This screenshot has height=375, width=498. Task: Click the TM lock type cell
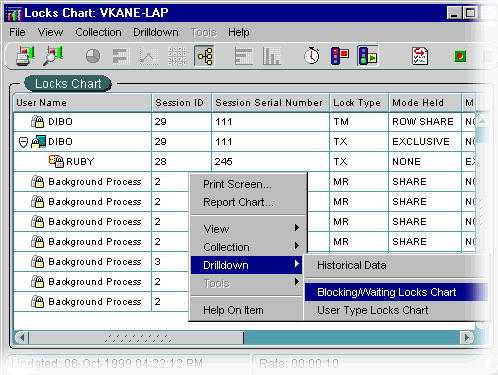[359, 122]
